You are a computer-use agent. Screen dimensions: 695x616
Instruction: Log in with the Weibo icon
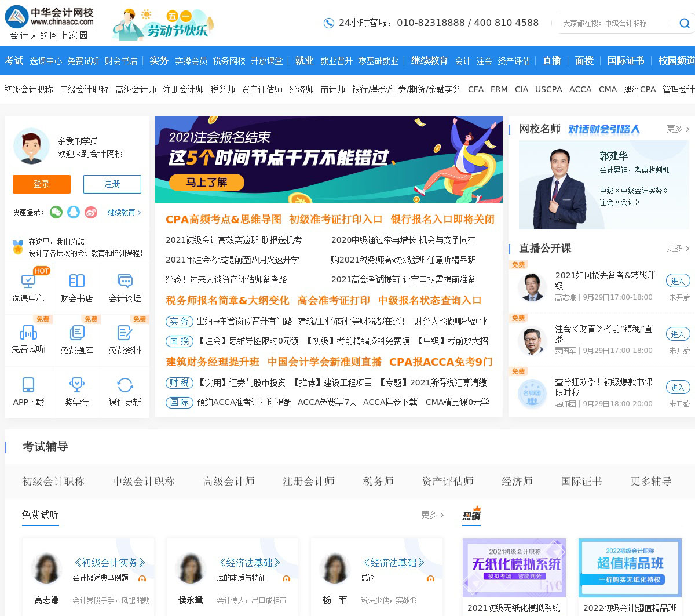point(91,212)
